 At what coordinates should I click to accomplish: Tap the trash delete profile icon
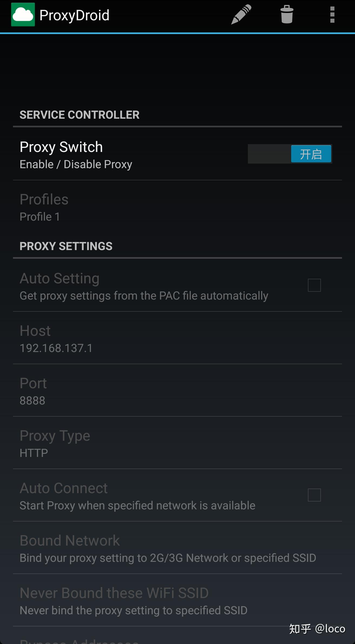tap(287, 15)
